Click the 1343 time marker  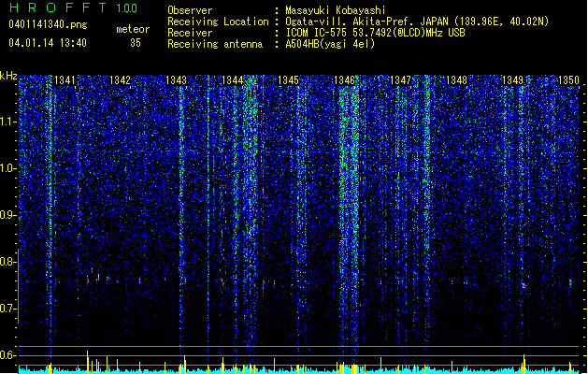coord(177,80)
